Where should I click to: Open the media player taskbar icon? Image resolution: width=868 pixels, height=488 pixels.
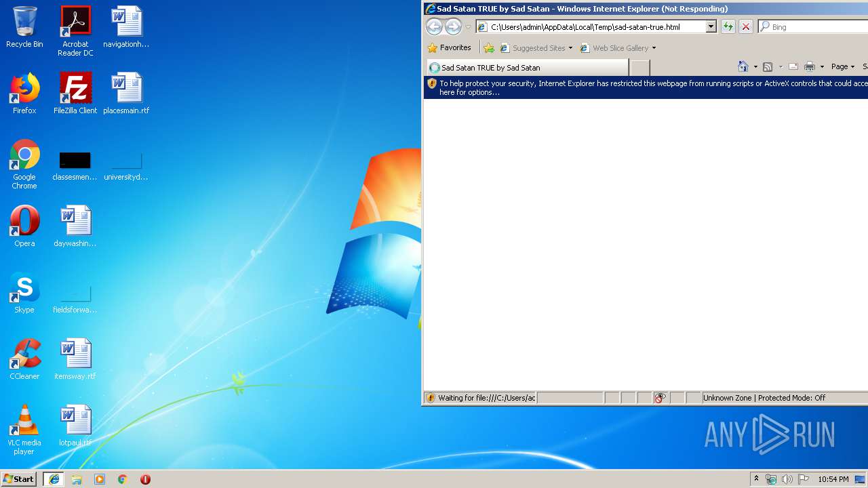(100, 479)
